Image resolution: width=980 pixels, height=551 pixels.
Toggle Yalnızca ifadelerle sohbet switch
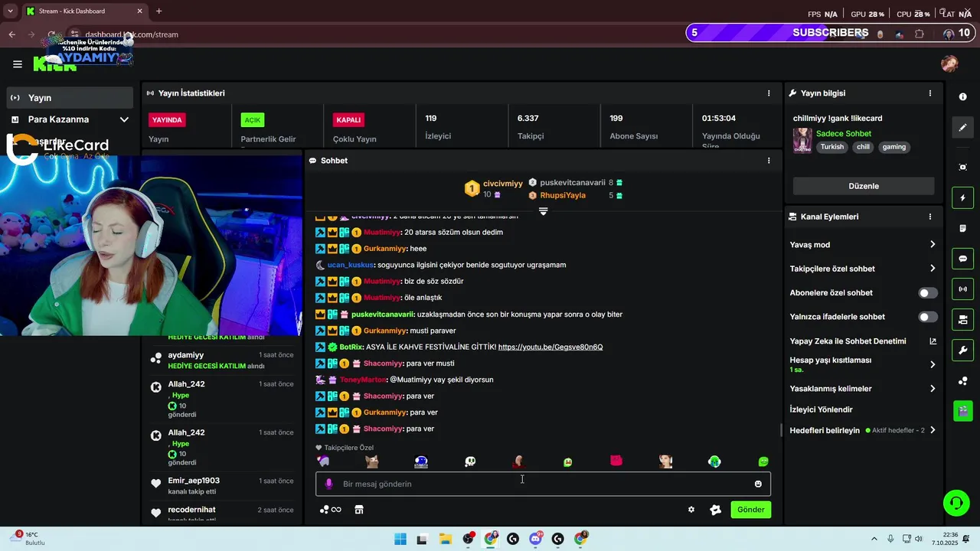927,317
